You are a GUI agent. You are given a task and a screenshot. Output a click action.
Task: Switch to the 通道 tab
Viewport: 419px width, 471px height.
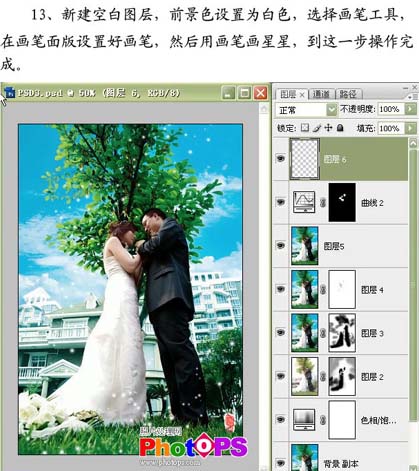pos(321,94)
